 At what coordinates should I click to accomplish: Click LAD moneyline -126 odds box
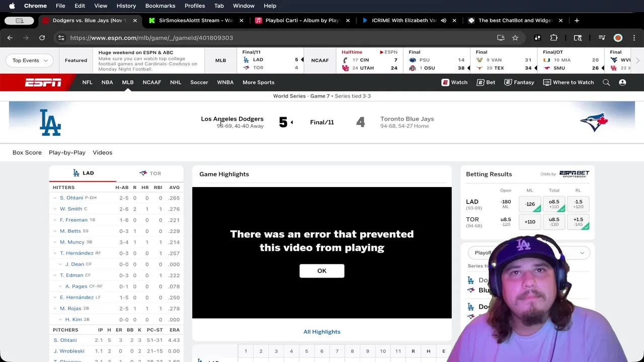click(x=530, y=204)
